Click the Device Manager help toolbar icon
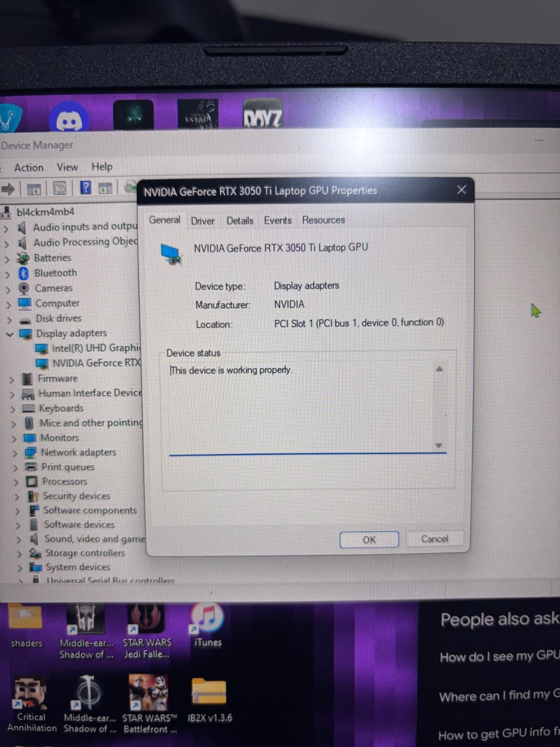 (85, 188)
